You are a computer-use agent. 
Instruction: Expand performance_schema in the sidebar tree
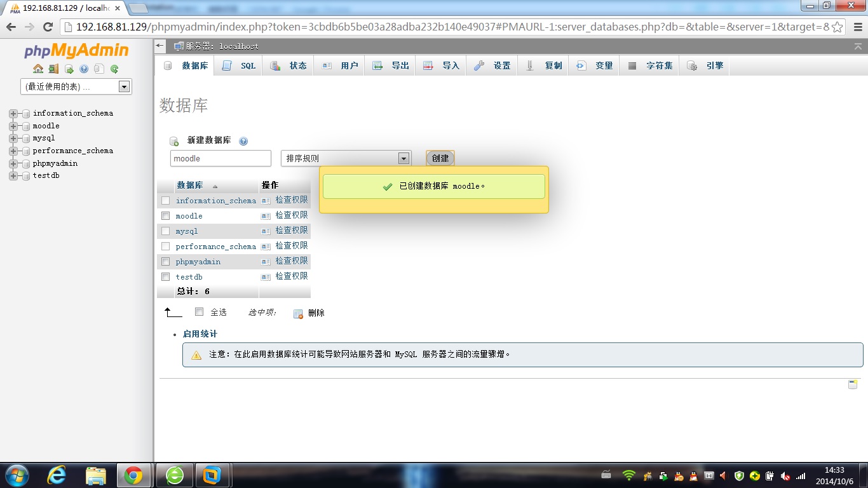pos(13,151)
